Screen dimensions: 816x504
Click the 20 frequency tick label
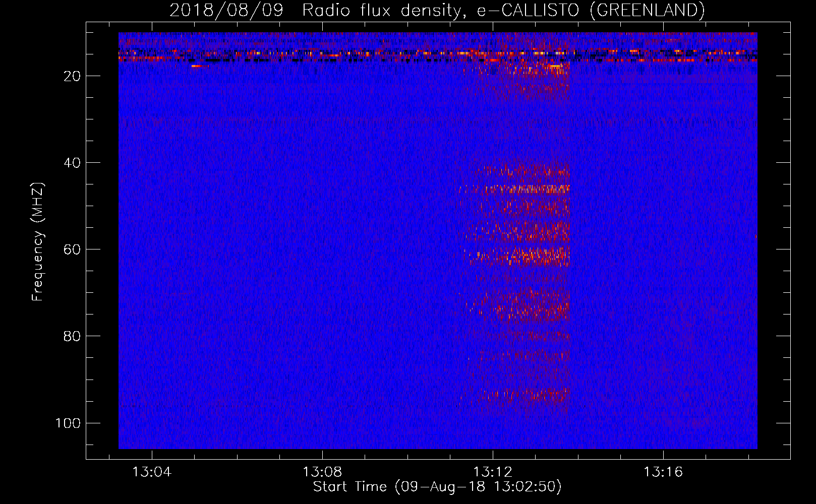[x=72, y=76]
